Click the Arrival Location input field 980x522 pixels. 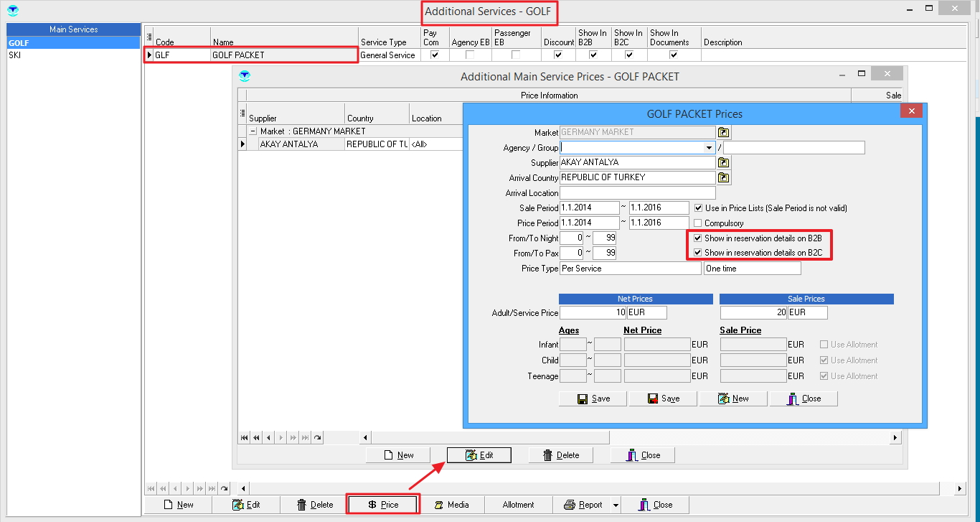point(637,193)
